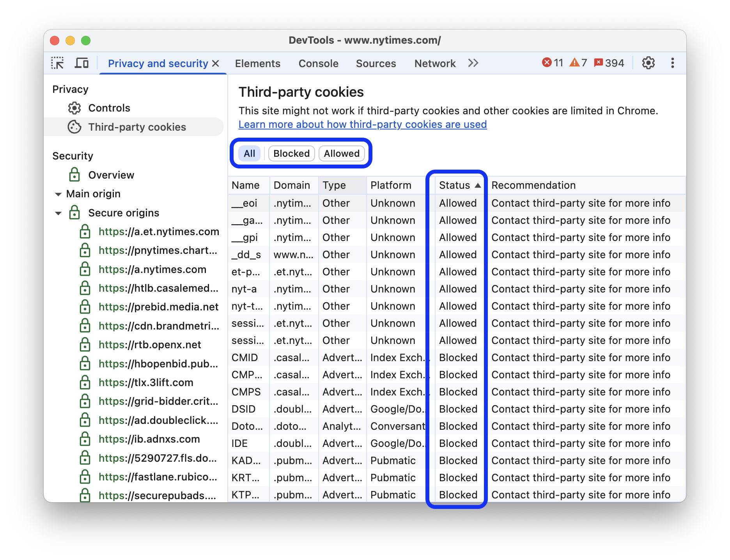Toggle the device emulation toolbar

coord(81,62)
